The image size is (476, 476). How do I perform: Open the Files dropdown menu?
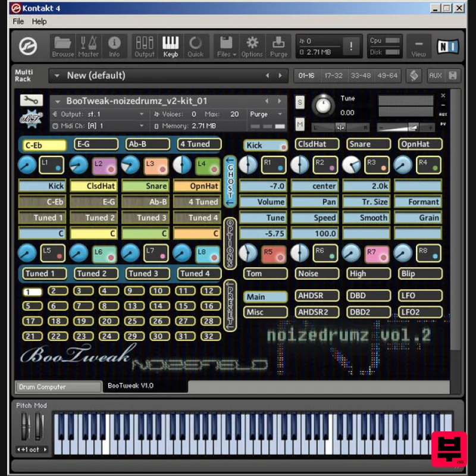pyautogui.click(x=227, y=46)
